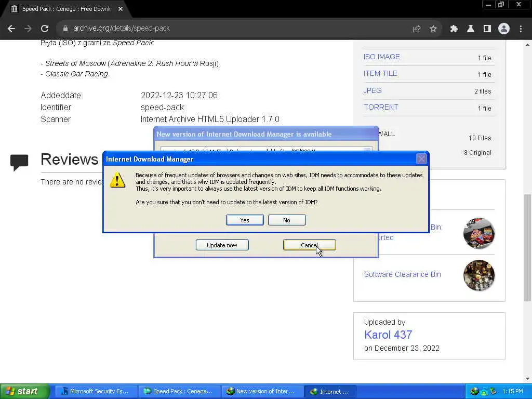The image size is (532, 399).
Task: Click the Software Clearance Bin thumbnail image
Action: 478,275
